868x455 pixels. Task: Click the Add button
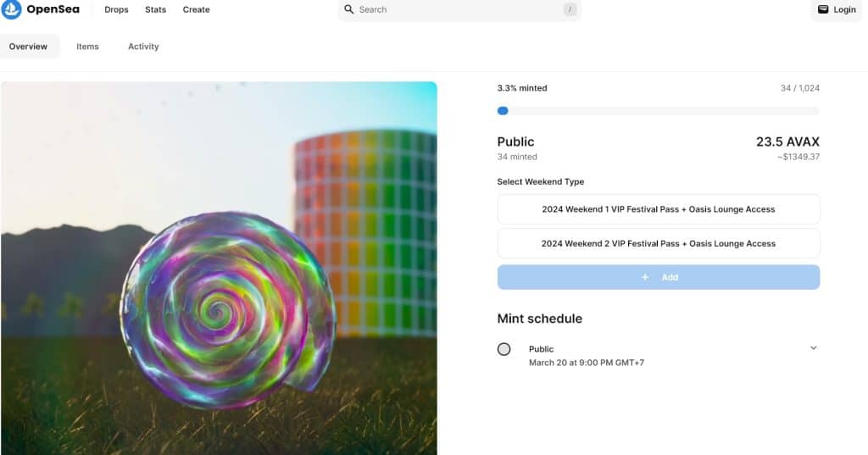point(658,277)
